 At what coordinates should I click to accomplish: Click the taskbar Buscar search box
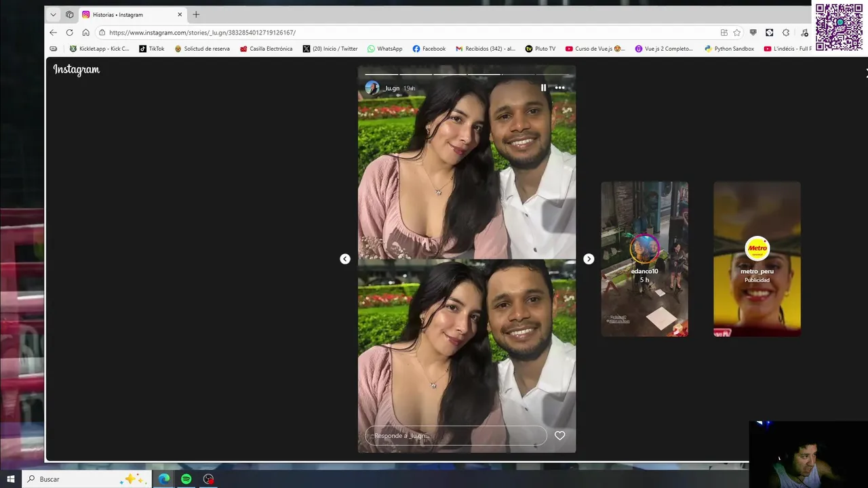(x=87, y=479)
